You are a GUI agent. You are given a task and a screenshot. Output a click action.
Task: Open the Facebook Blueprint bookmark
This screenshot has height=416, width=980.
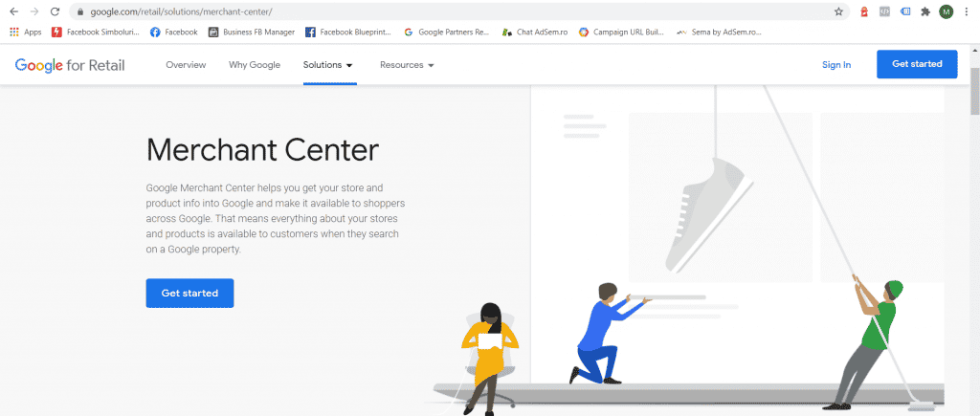(349, 32)
